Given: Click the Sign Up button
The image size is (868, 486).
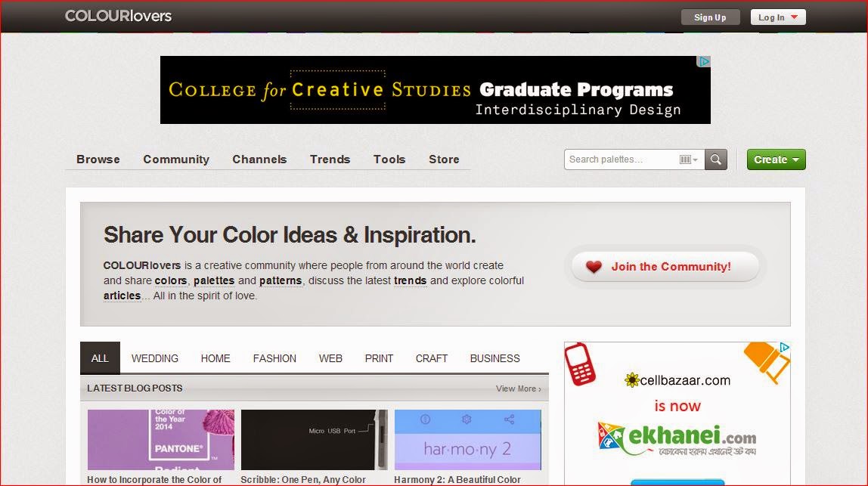Looking at the screenshot, I should tap(710, 17).
